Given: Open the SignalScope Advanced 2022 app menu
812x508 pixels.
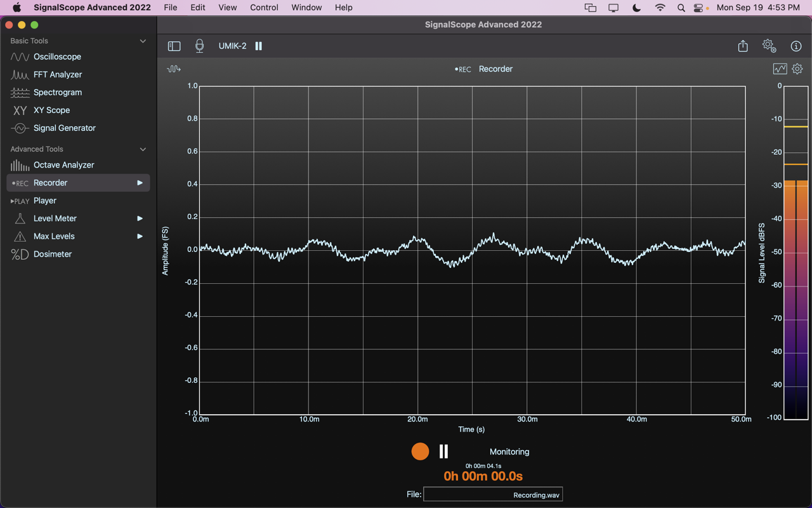Looking at the screenshot, I should 92,8.
